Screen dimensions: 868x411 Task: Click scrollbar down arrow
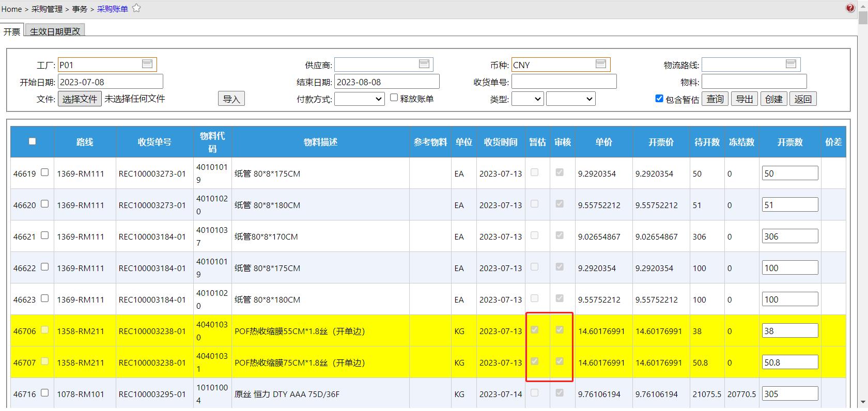pos(863,402)
